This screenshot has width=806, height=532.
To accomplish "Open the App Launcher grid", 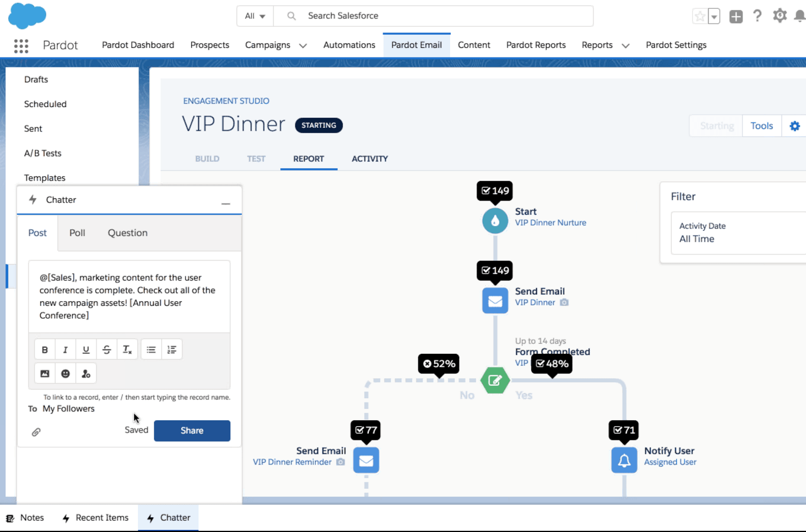I will 21,46.
